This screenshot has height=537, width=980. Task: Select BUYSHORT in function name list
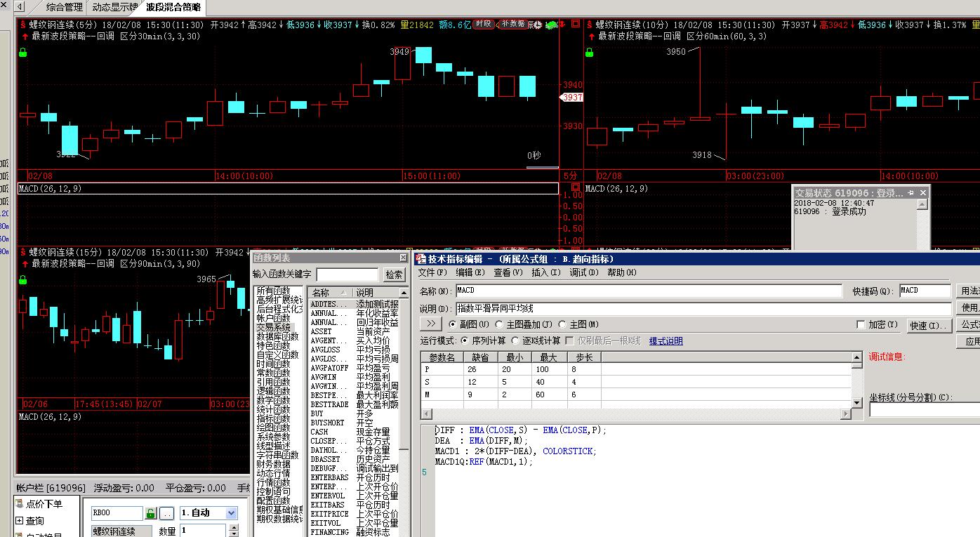point(328,423)
